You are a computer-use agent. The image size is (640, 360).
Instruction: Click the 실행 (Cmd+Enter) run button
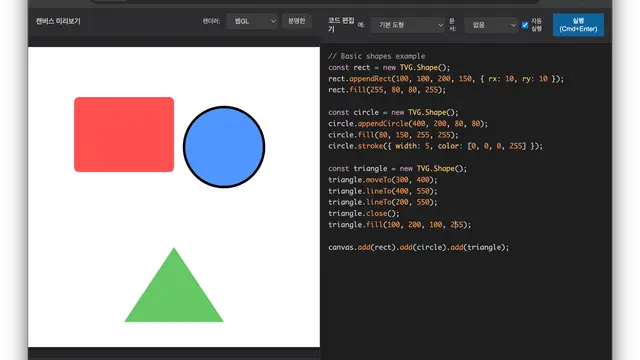[x=578, y=25]
